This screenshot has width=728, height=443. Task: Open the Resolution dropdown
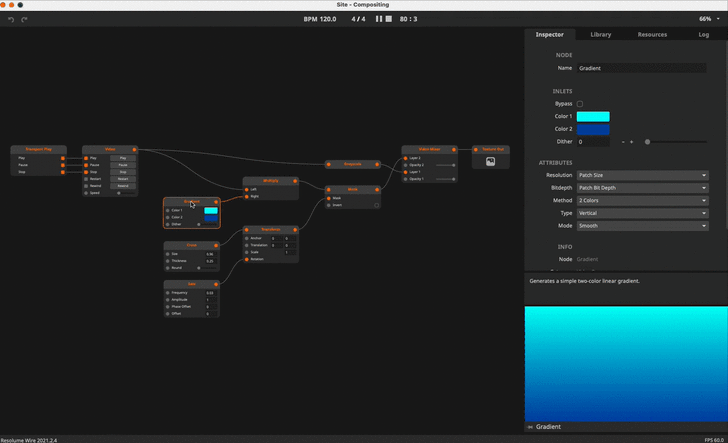tap(642, 175)
